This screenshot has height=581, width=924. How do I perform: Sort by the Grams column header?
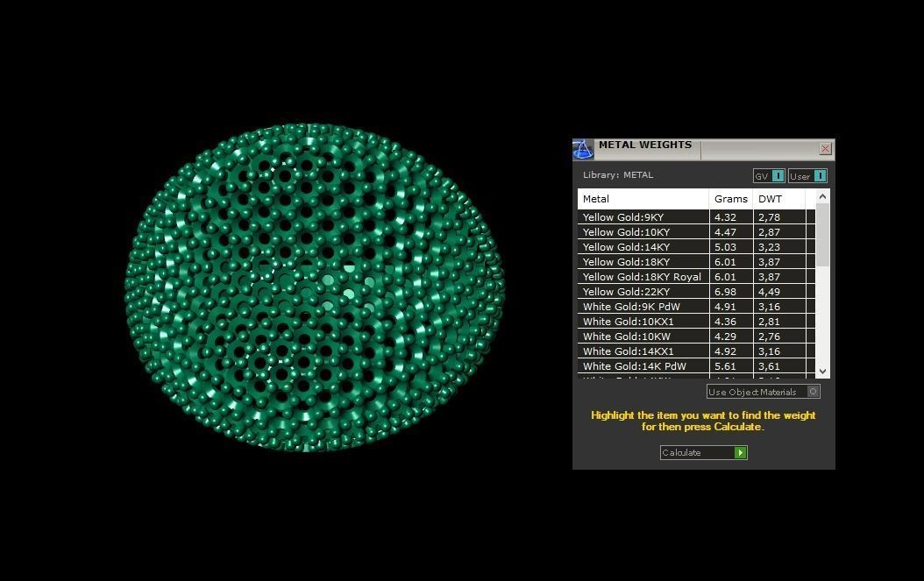(731, 199)
